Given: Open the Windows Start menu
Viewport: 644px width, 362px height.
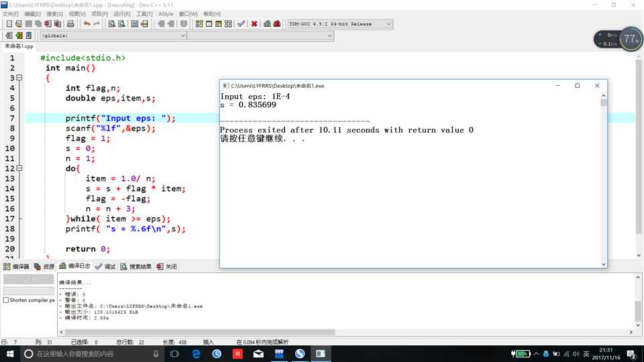Looking at the screenshot, I should tap(10, 354).
